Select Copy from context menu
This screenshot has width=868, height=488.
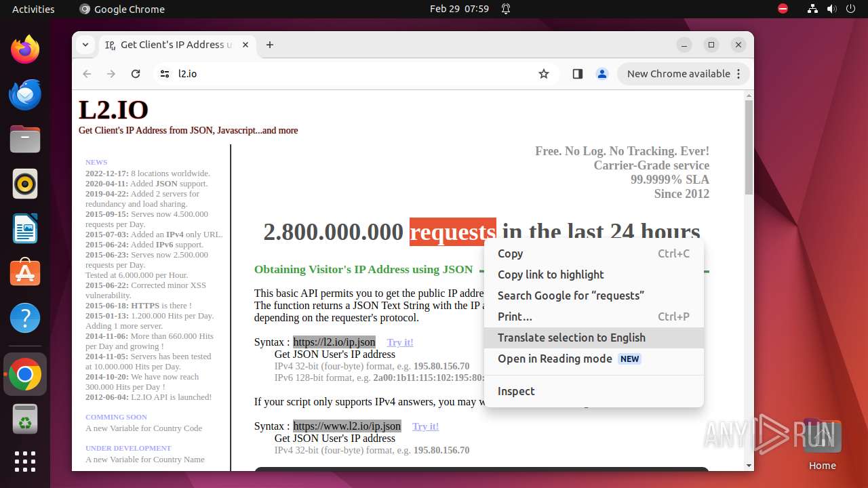click(x=594, y=253)
